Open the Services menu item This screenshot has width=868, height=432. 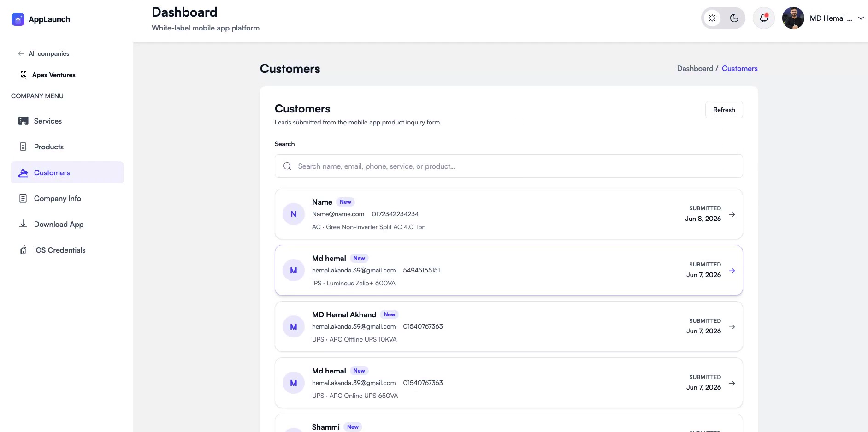pyautogui.click(x=67, y=121)
